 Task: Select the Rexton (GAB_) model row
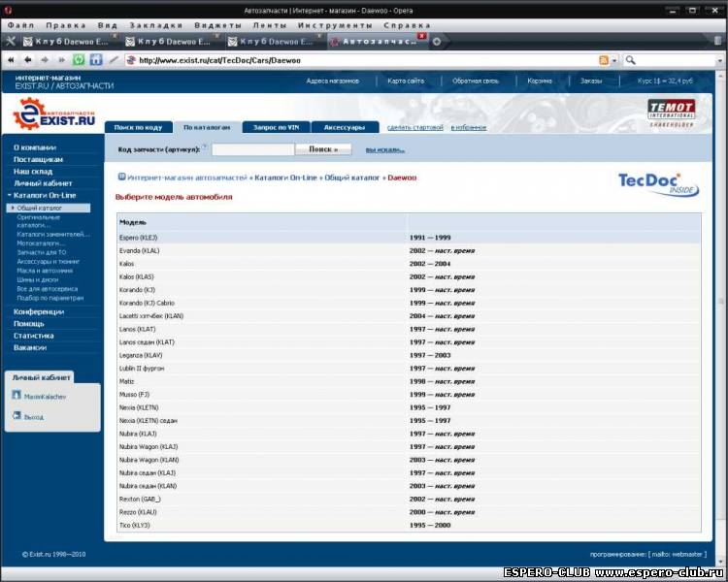409,499
